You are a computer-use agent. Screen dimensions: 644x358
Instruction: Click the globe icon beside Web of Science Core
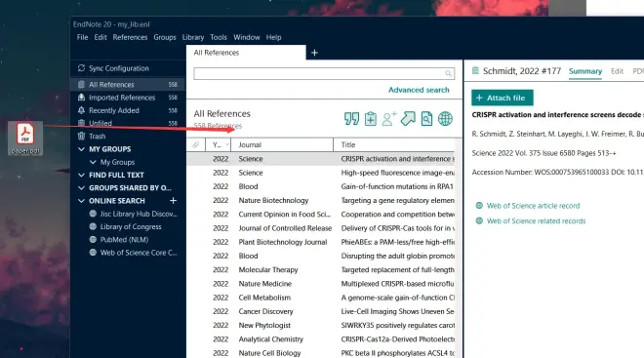(x=94, y=253)
